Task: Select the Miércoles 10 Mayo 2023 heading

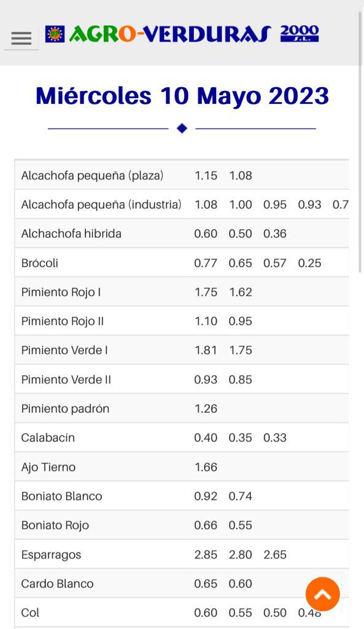Action: (182, 96)
